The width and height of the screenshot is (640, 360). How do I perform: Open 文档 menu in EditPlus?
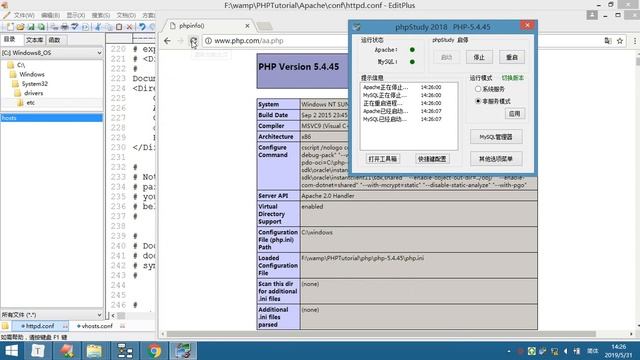[126, 15]
